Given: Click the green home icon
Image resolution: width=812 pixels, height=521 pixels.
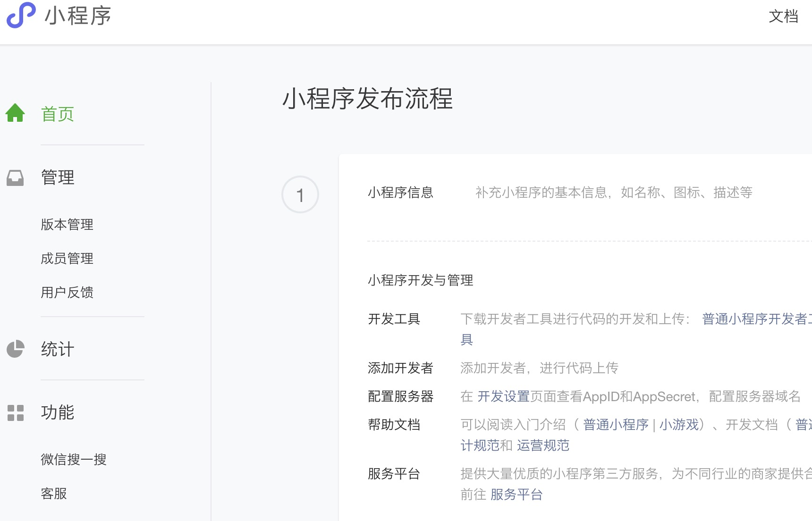Looking at the screenshot, I should pyautogui.click(x=15, y=113).
